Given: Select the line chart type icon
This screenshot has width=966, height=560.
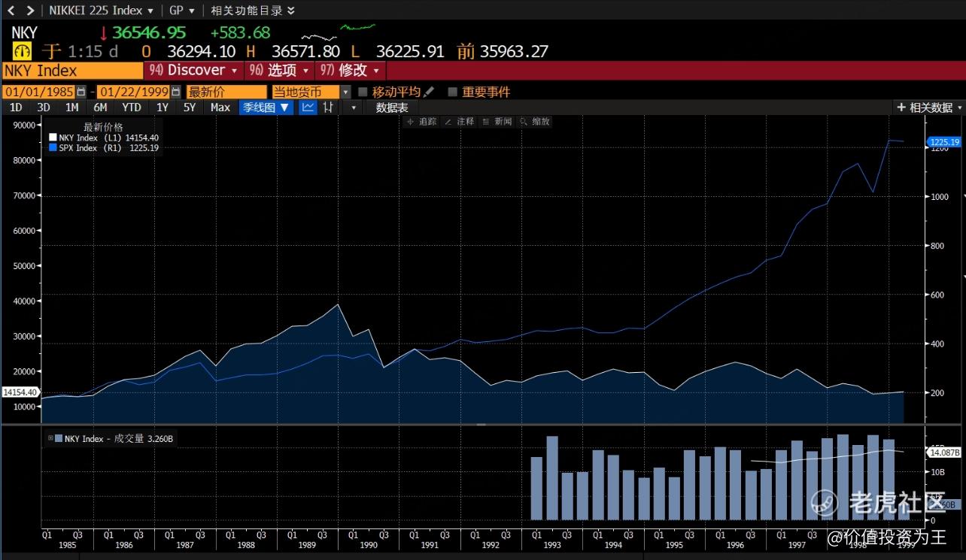Looking at the screenshot, I should 308,107.
